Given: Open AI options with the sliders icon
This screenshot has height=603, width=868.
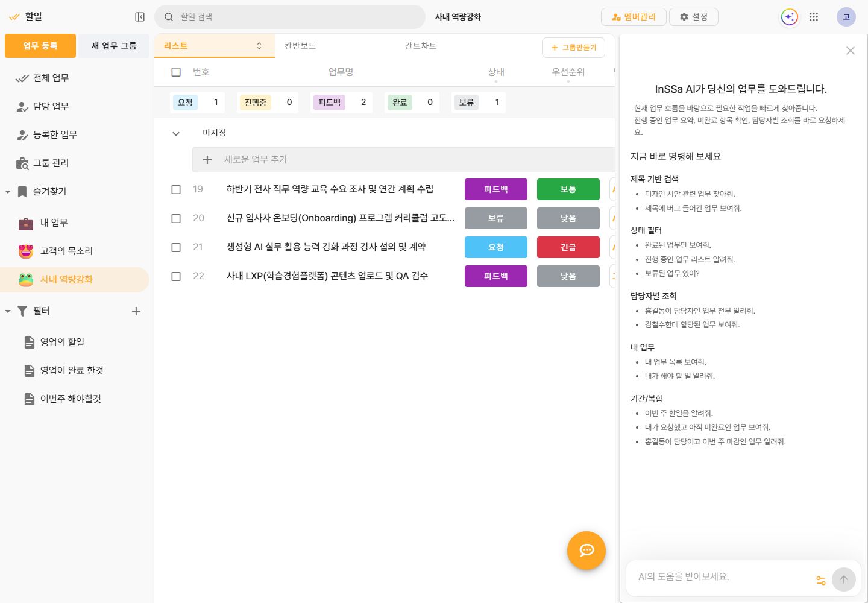Looking at the screenshot, I should pos(820,580).
